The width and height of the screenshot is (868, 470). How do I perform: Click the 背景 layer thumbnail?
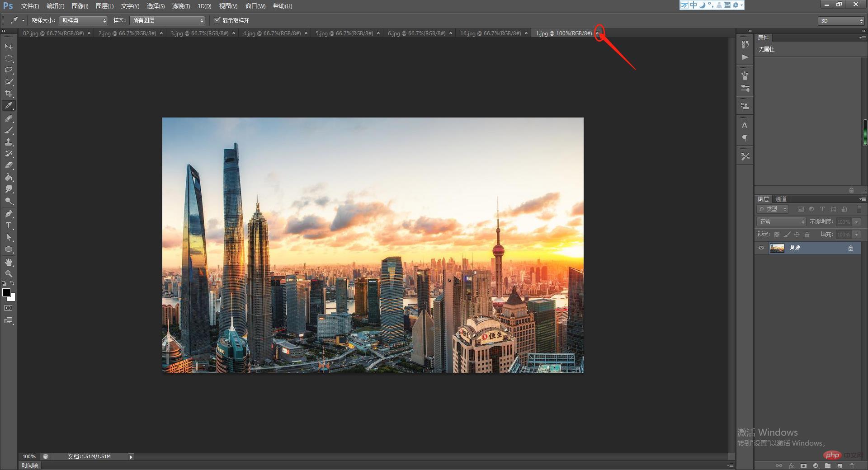pos(777,248)
